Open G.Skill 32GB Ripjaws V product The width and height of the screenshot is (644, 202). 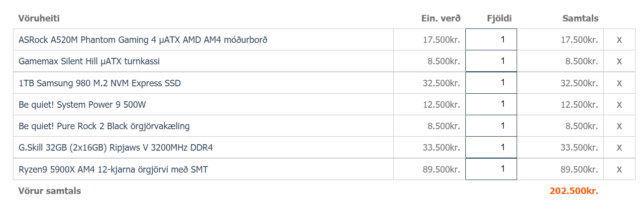(116, 148)
